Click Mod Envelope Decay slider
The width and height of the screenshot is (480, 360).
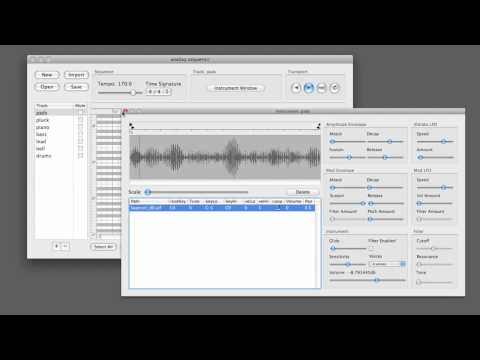[x=386, y=188]
